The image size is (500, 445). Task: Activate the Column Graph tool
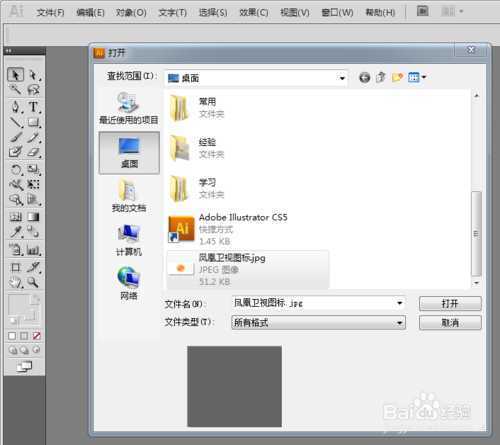pyautogui.click(x=33, y=249)
